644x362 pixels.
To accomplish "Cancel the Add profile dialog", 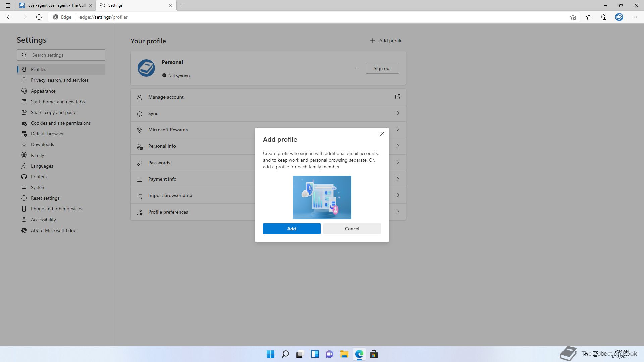I will coord(352,229).
